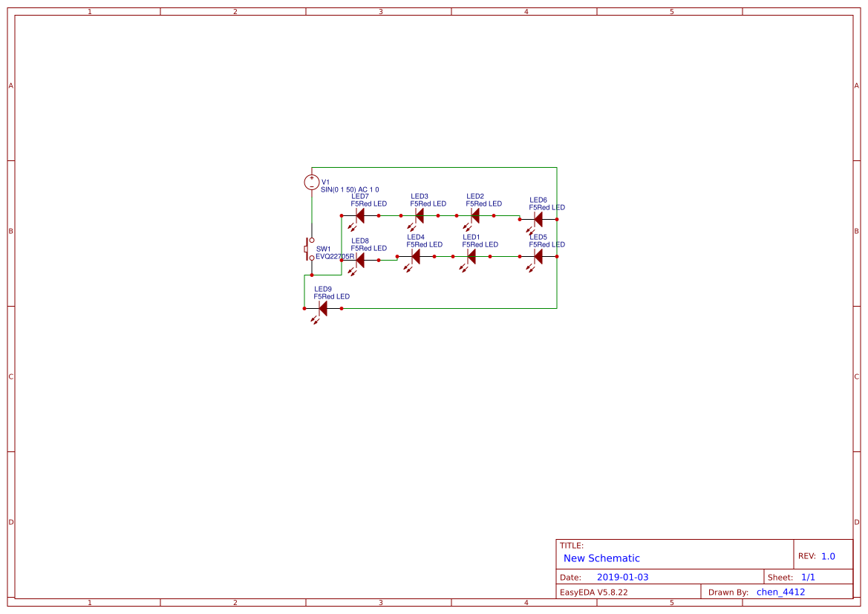Click the V1 AC sine source symbol
Viewport: 868px width, 614px height.
[x=312, y=181]
